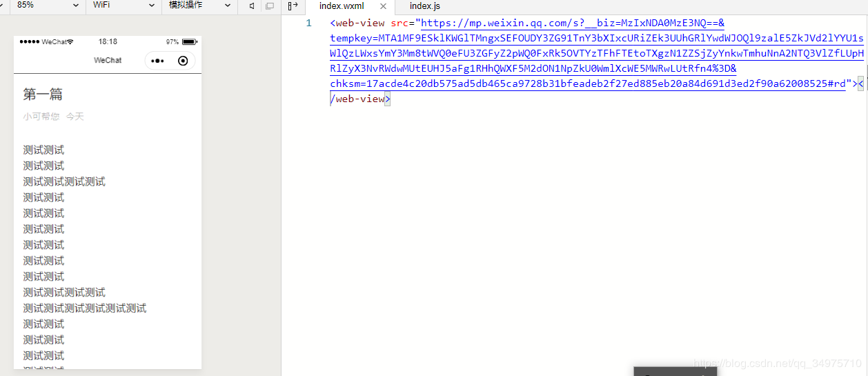
Task: Tap the mini program circle close button
Action: (183, 61)
